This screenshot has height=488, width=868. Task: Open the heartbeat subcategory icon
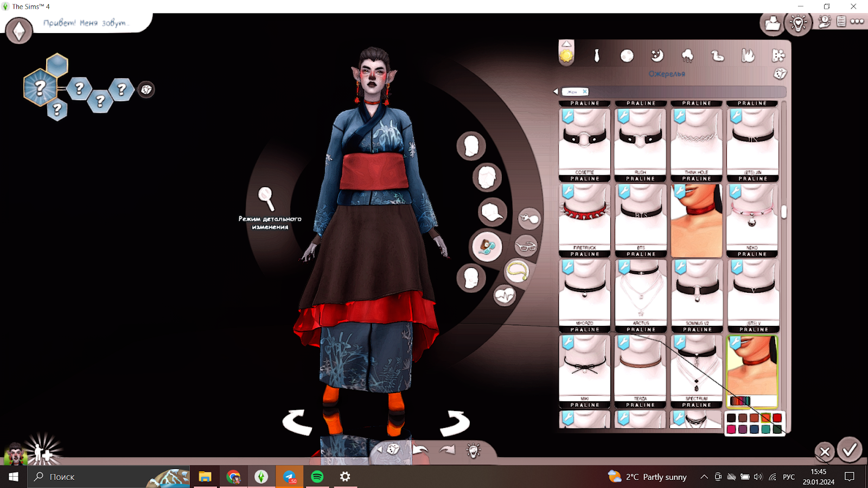coord(505,296)
